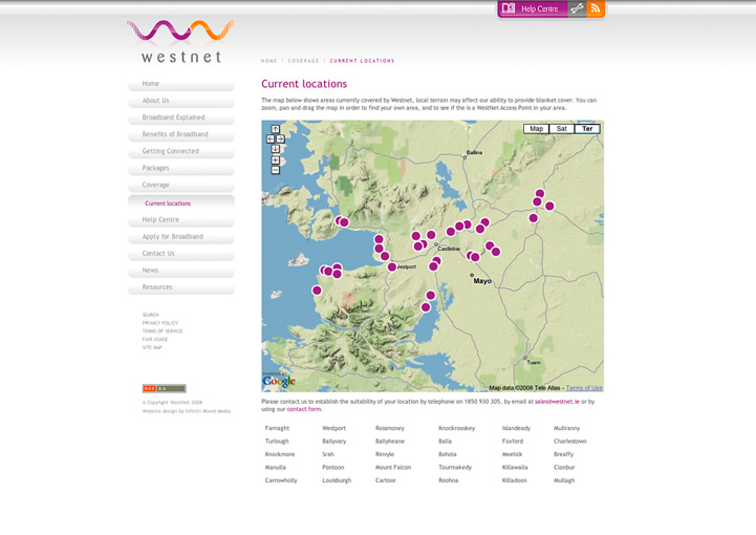The image size is (756, 535).
Task: Open the RSS feed icon in the header
Action: point(596,8)
